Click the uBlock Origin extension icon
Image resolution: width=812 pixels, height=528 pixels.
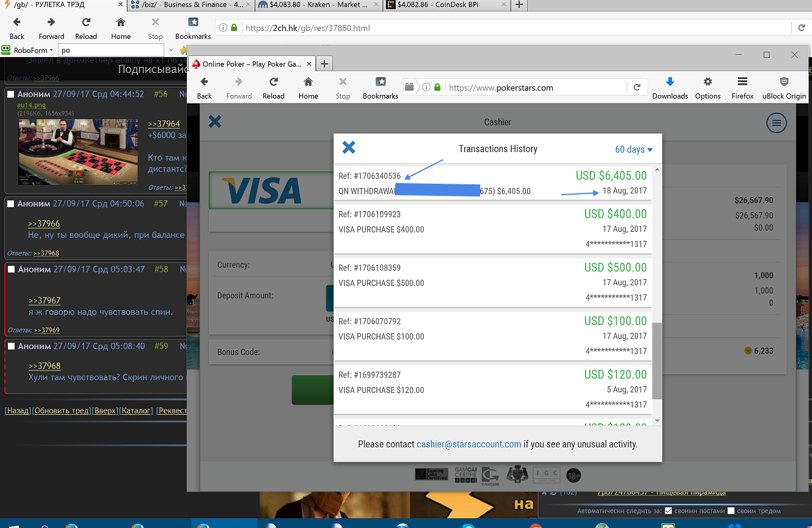[784, 87]
